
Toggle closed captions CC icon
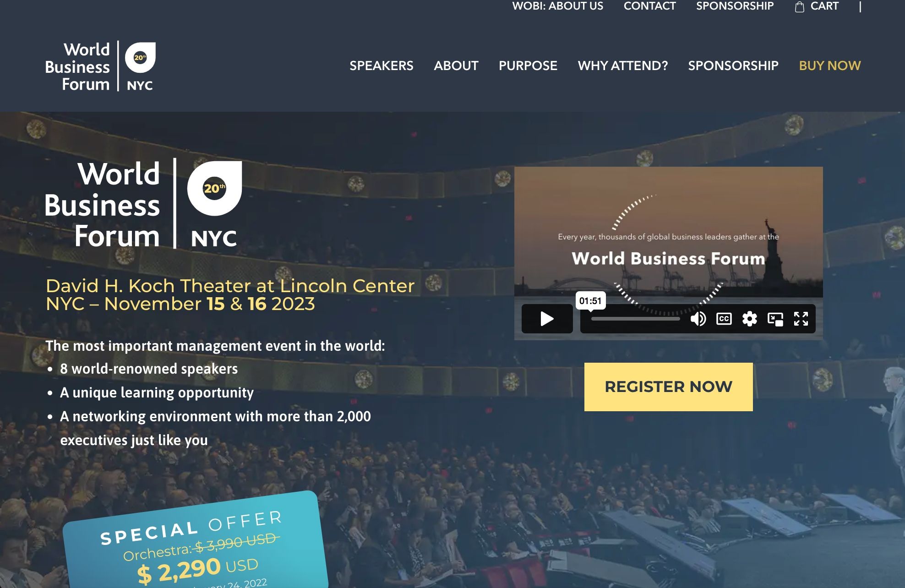pyautogui.click(x=724, y=319)
